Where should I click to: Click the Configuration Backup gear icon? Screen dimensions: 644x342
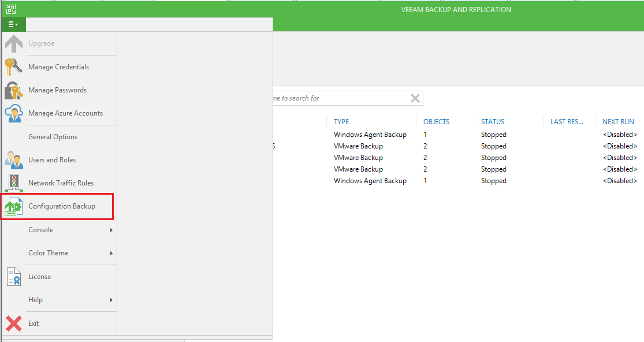13,206
